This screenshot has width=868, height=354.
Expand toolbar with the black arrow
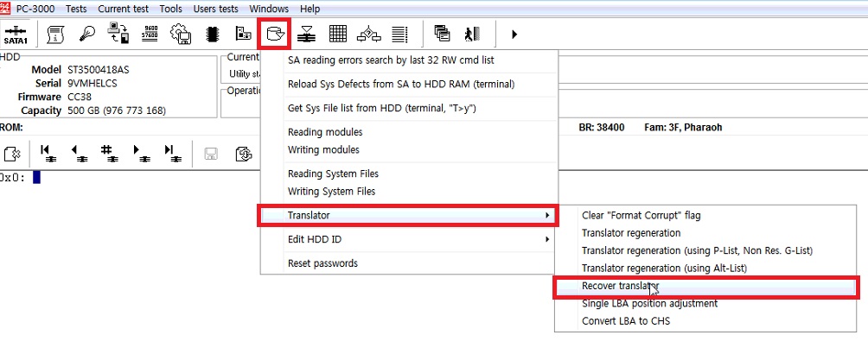[x=514, y=35]
